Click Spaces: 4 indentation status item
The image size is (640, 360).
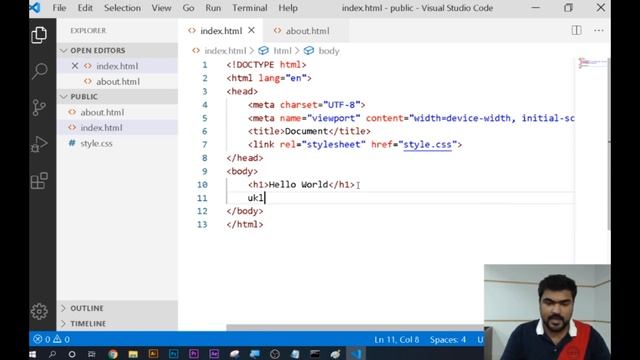click(x=448, y=340)
